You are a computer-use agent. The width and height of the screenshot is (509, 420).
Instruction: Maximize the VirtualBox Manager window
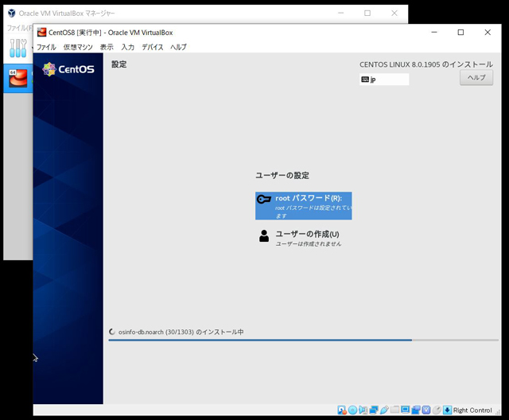pyautogui.click(x=367, y=13)
